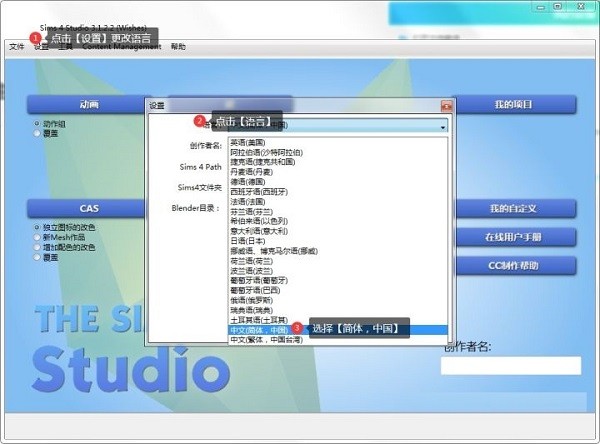600x444 pixels.
Task: Select highlighted 中文(简体，中国) entry
Action: pos(338,330)
